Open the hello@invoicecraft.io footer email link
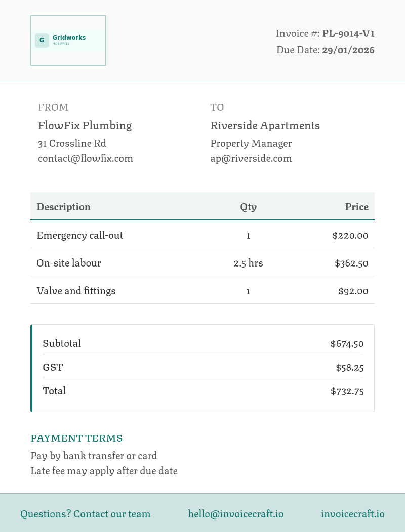 236,514
